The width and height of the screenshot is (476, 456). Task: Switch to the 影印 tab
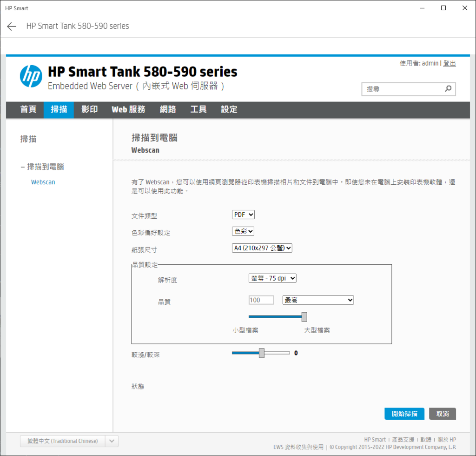(x=89, y=109)
